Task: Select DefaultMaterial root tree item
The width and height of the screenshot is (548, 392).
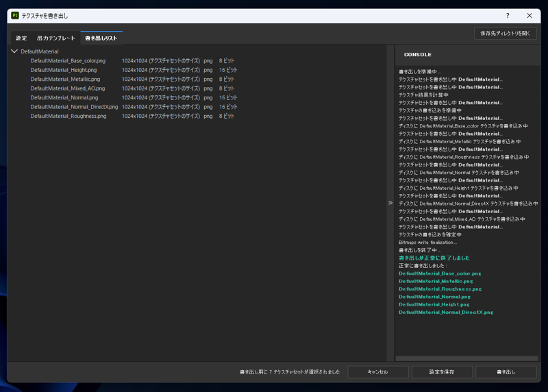Action: click(40, 51)
